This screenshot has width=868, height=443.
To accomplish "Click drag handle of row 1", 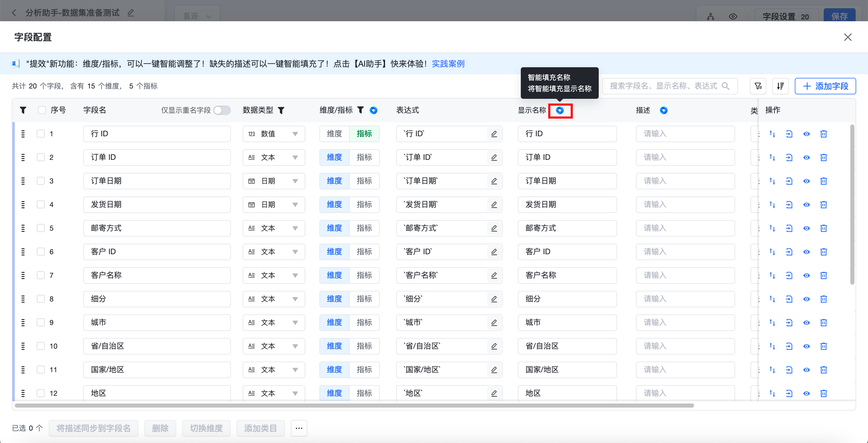I will click(23, 134).
